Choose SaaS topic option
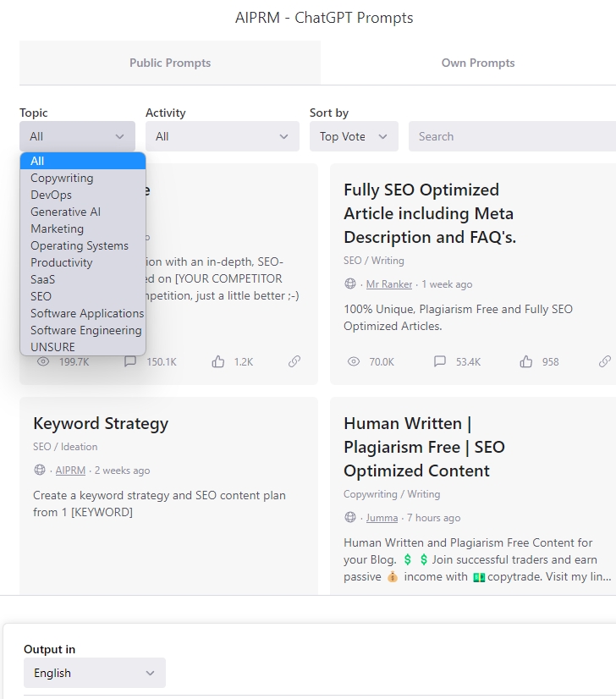 pyautogui.click(x=83, y=279)
